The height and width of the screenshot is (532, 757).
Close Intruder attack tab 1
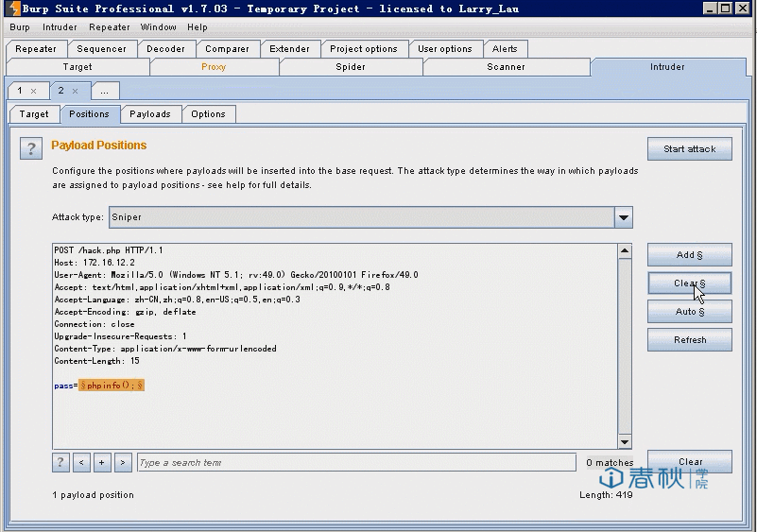pyautogui.click(x=33, y=91)
